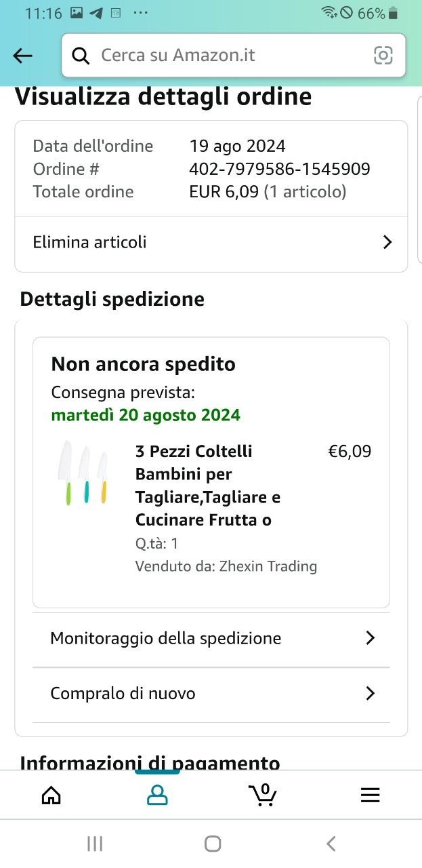This screenshot has width=422, height=868.
Task: Go to Amazon home tab
Action: tap(51, 795)
